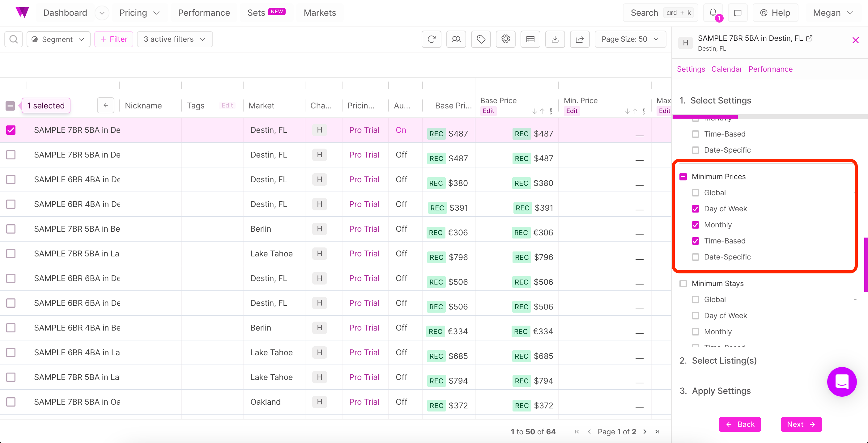Image resolution: width=868 pixels, height=443 pixels.
Task: Expand the Dashboard chevron dropdown
Action: click(x=102, y=13)
